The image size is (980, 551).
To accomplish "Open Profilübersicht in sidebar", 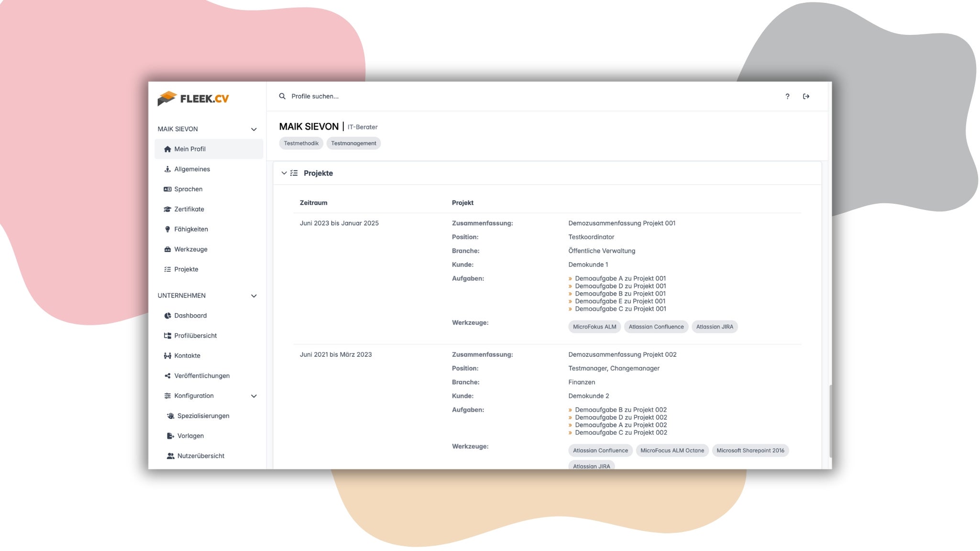I will point(195,336).
